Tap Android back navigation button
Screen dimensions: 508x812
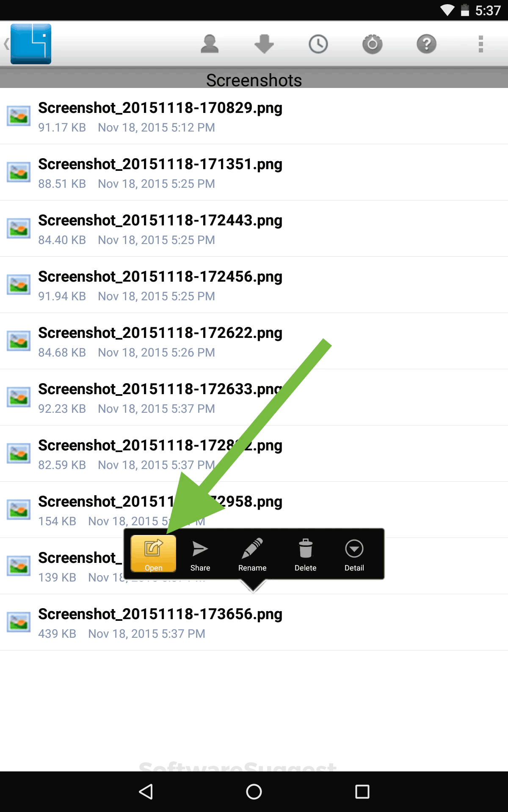pos(146,792)
